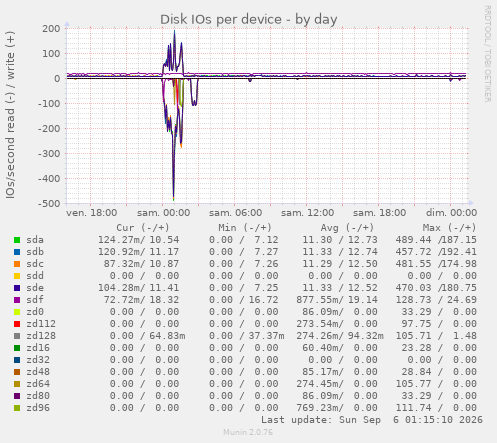The width and height of the screenshot is (497, 443).
Task: Click the dark blue sde legend swatch
Action: tap(17, 288)
